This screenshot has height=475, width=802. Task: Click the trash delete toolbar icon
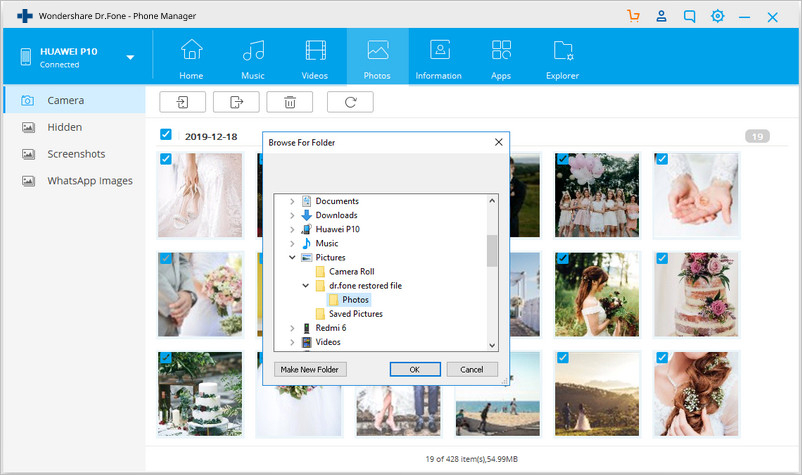point(290,101)
